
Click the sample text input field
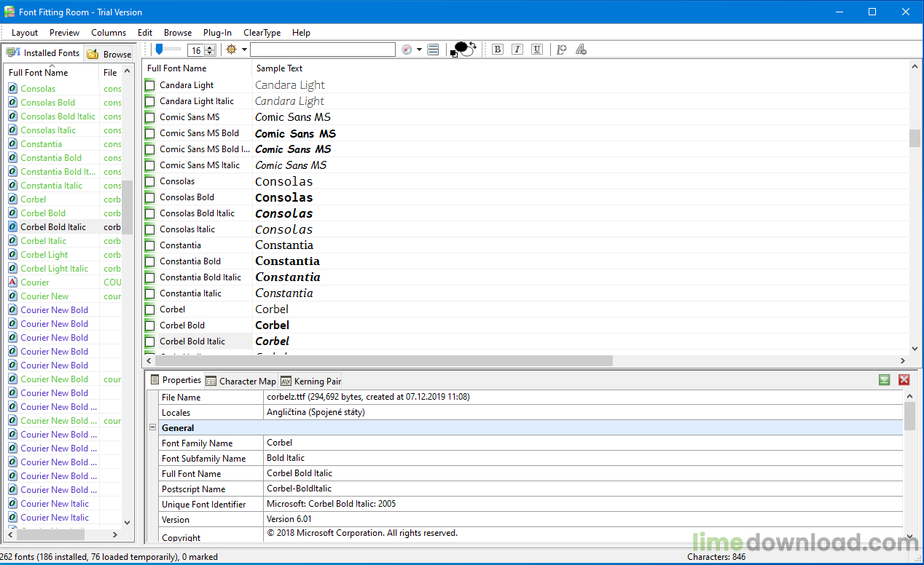pyautogui.click(x=322, y=50)
